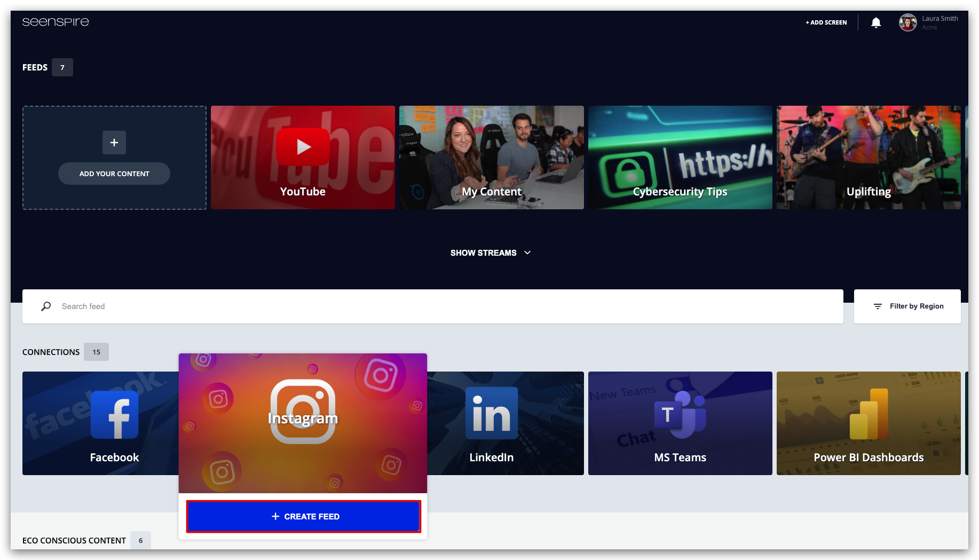Click the CONNECTIONS heading

point(51,352)
